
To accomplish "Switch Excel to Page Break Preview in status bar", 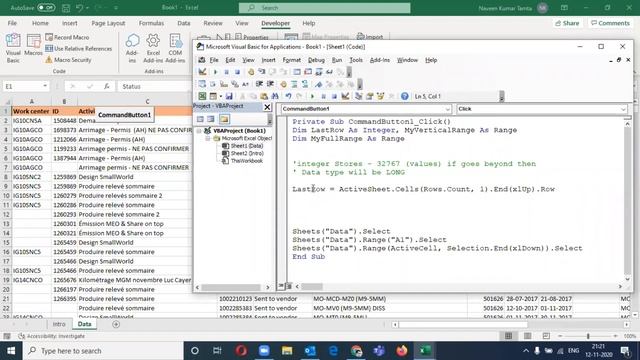I will 546,336.
